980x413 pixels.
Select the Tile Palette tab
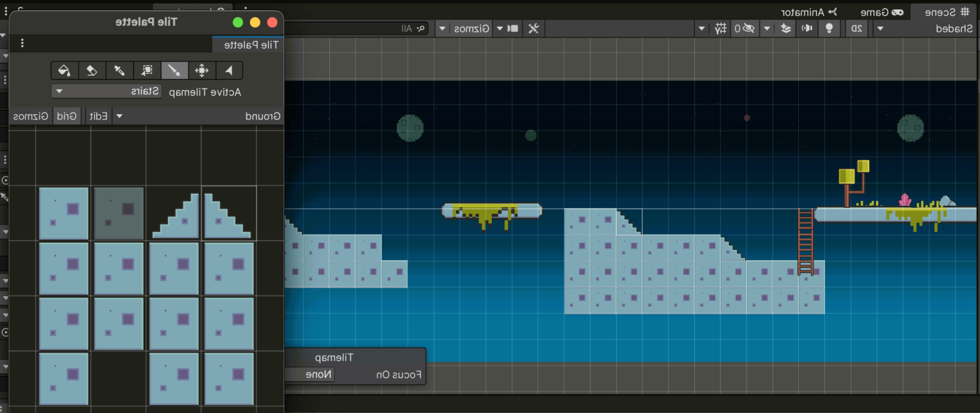[x=248, y=45]
